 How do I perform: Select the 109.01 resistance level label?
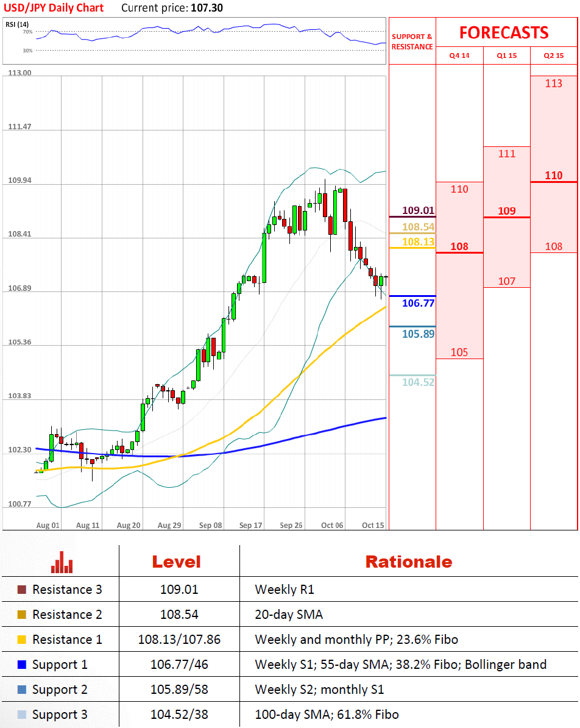[x=418, y=211]
